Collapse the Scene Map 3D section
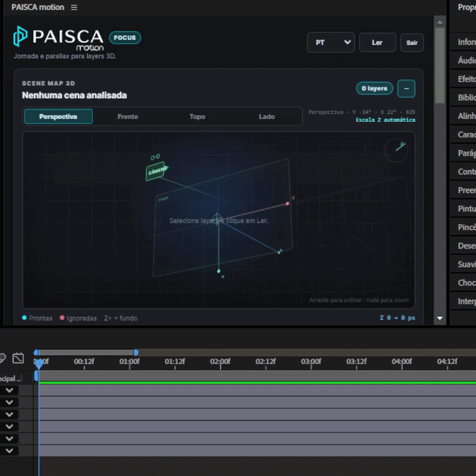Screen dimensions: 476x476 [406, 89]
